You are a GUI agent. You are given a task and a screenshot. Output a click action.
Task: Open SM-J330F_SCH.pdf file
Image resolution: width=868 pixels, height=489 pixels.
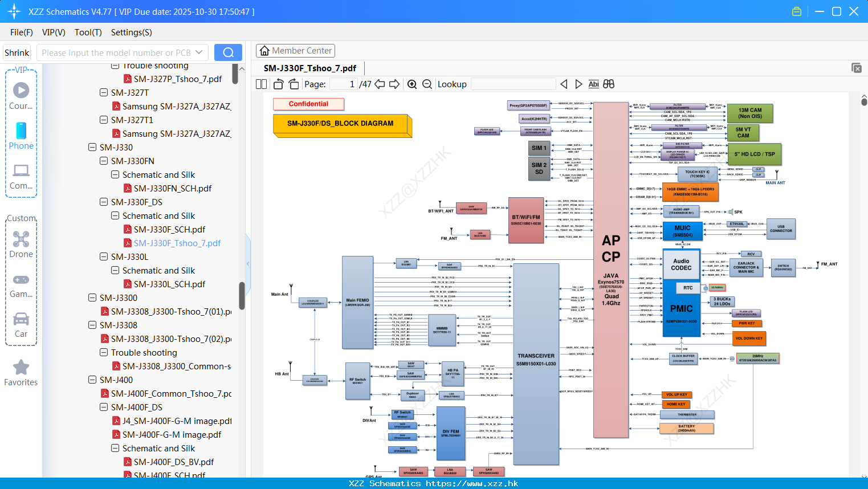tap(169, 229)
